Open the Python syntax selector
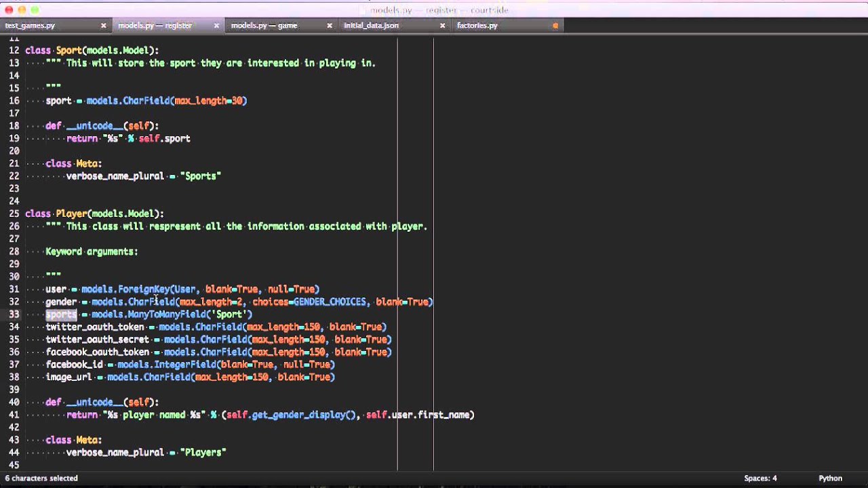 pos(830,479)
